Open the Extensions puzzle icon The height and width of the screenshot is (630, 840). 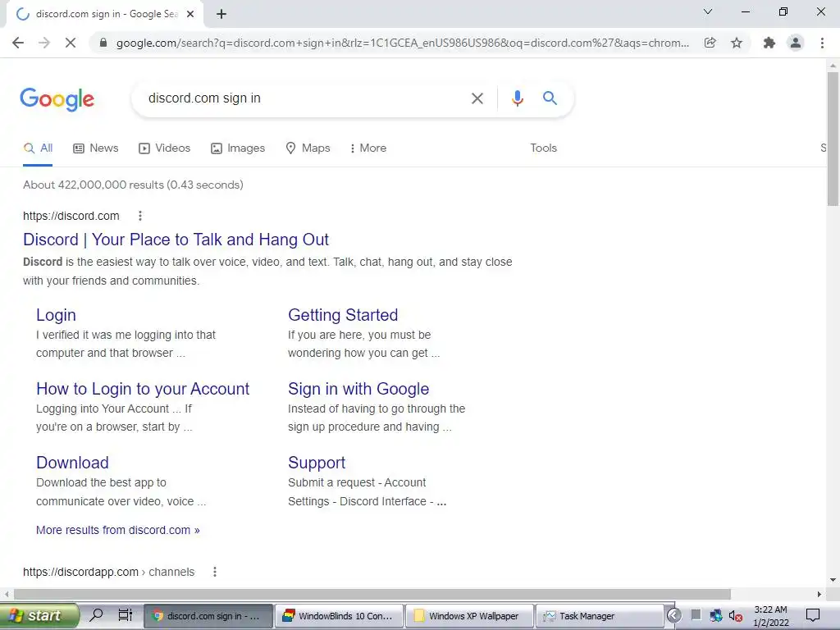tap(769, 43)
